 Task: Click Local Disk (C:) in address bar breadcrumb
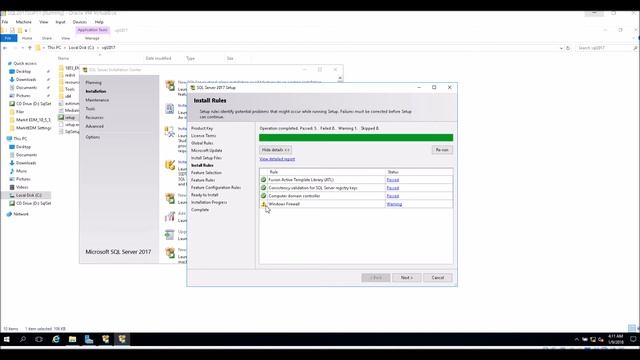81,48
